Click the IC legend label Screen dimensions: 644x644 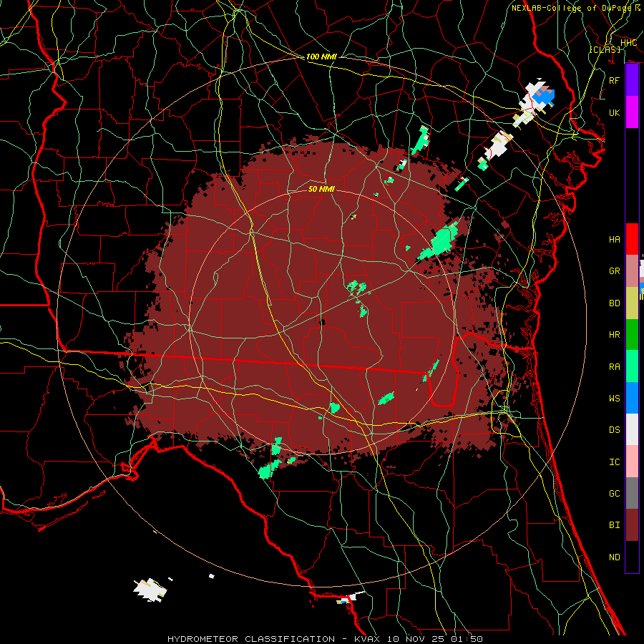pyautogui.click(x=614, y=462)
